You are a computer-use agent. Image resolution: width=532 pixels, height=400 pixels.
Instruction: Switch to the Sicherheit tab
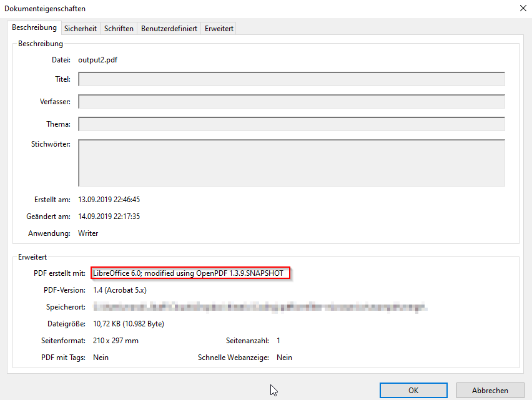click(x=81, y=28)
